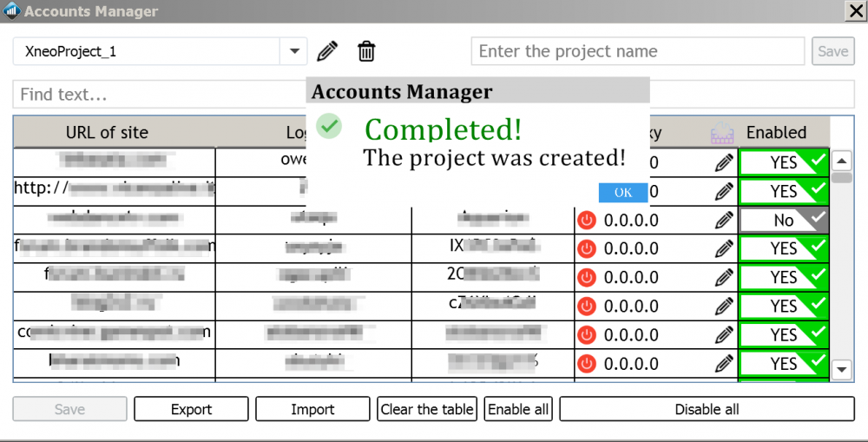This screenshot has width=868, height=442.
Task: Focus the 'Enter the project name' field
Action: point(638,51)
